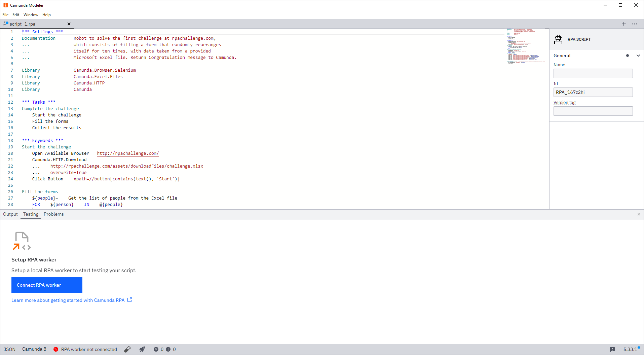Click the RPA worker not connected status icon

coord(56,349)
